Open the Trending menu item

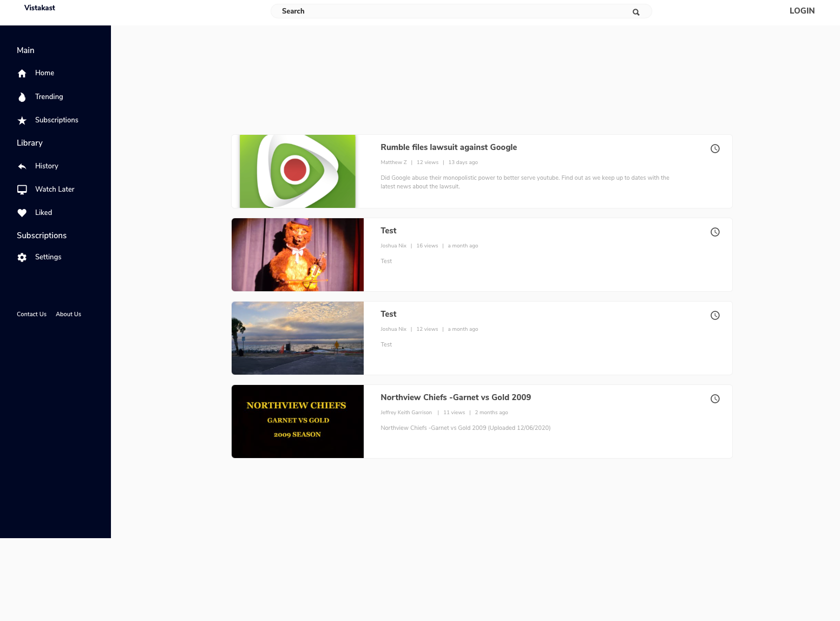49,97
